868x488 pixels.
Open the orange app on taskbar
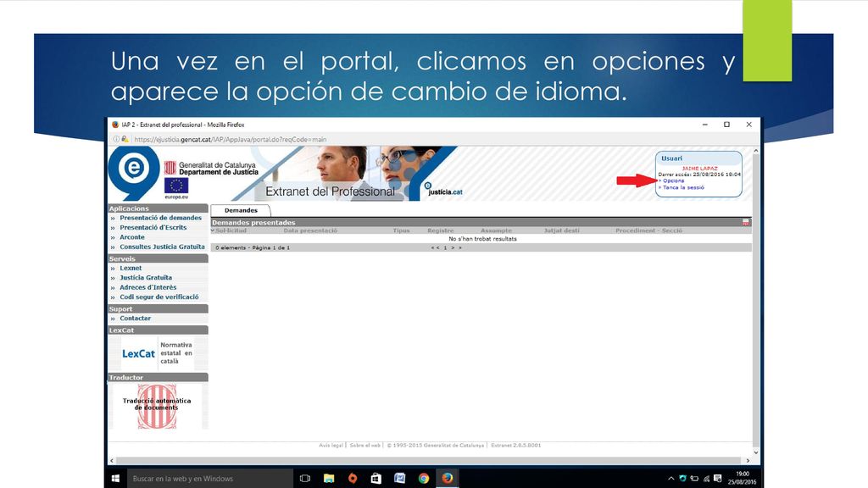pos(353,479)
